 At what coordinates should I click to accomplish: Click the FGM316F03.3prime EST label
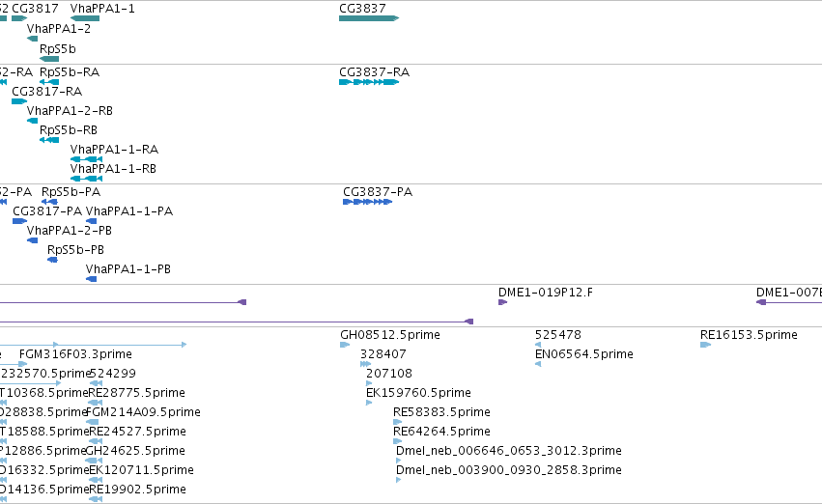coord(75,354)
